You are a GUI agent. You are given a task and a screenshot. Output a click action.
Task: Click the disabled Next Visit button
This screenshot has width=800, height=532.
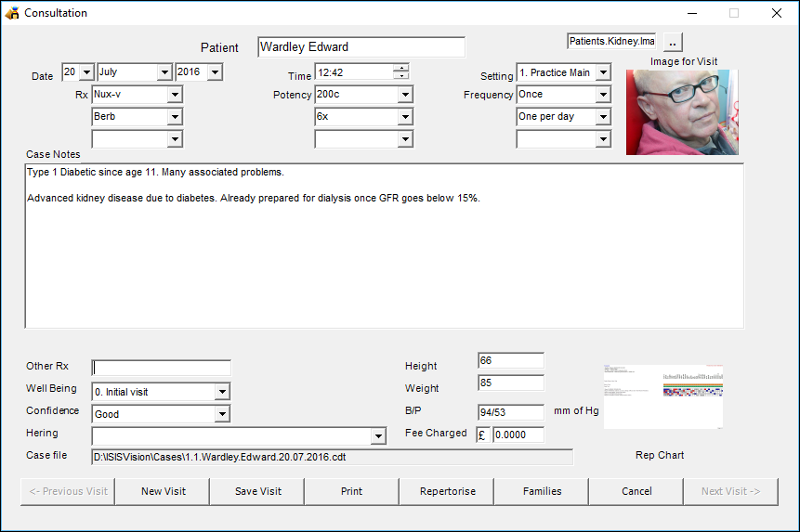pos(731,491)
